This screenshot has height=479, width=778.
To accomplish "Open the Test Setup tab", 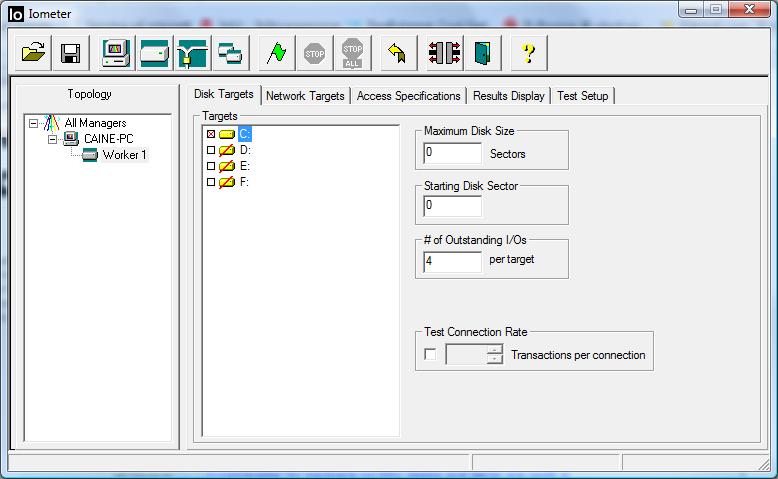I will [x=583, y=96].
